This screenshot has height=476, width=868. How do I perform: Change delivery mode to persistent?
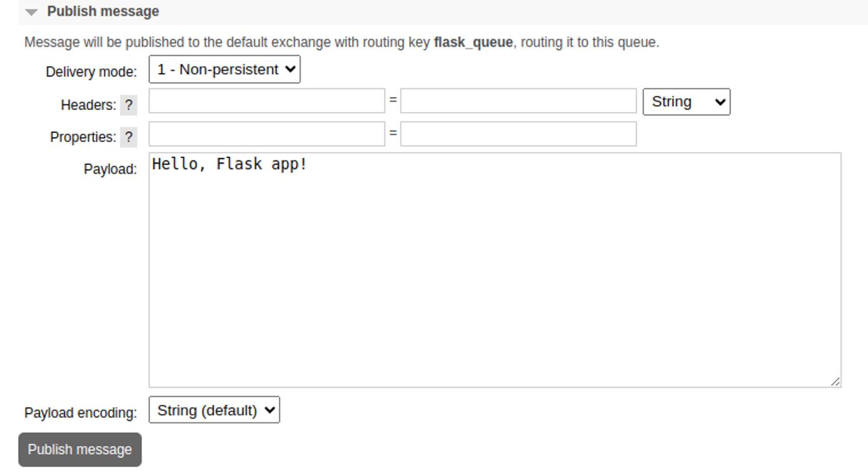tap(223, 69)
